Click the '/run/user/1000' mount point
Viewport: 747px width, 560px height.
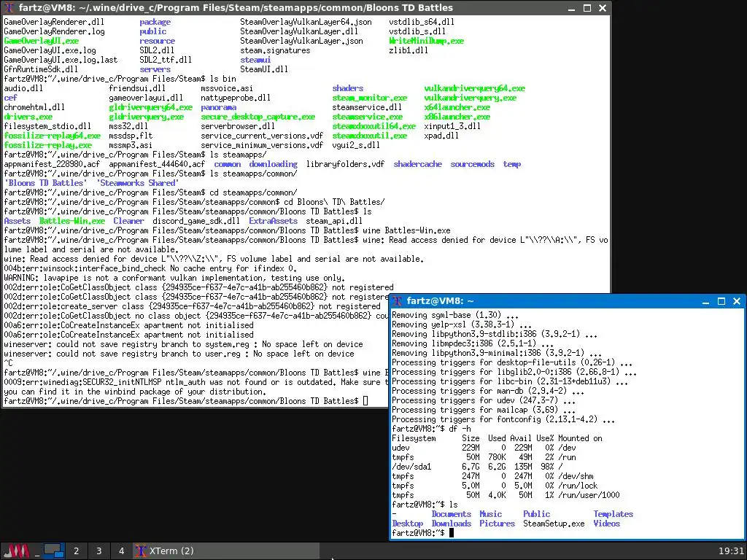coord(589,495)
